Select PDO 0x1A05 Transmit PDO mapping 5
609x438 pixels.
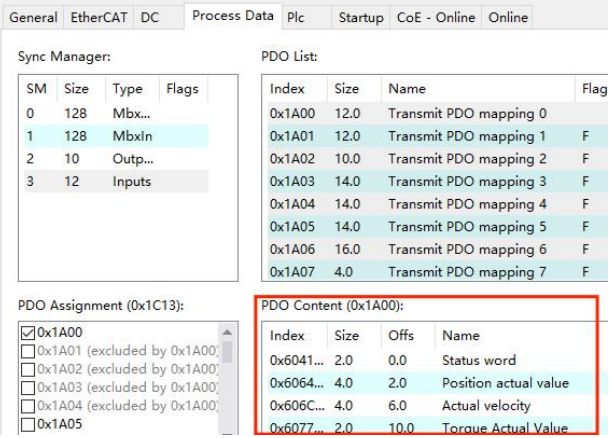(437, 226)
